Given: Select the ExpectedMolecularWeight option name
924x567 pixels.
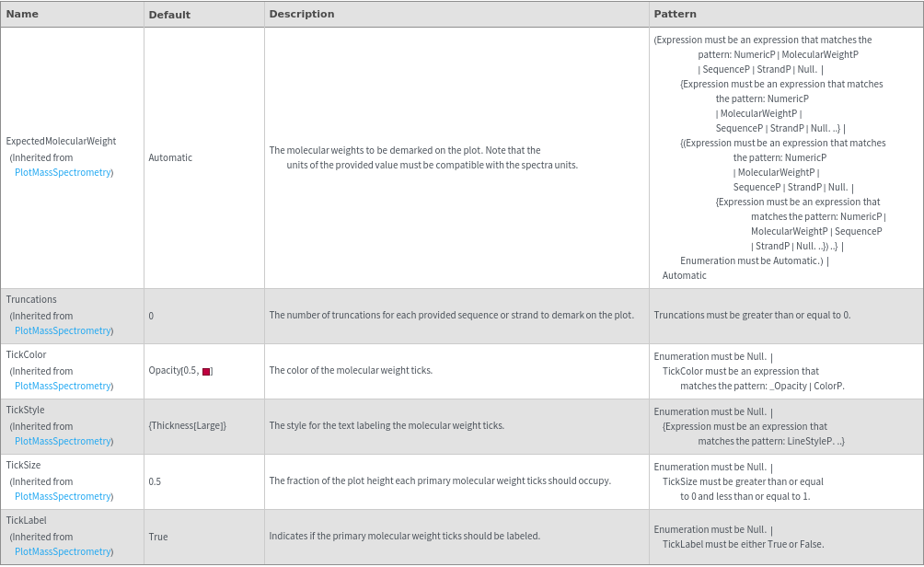Looking at the screenshot, I should (61, 142).
